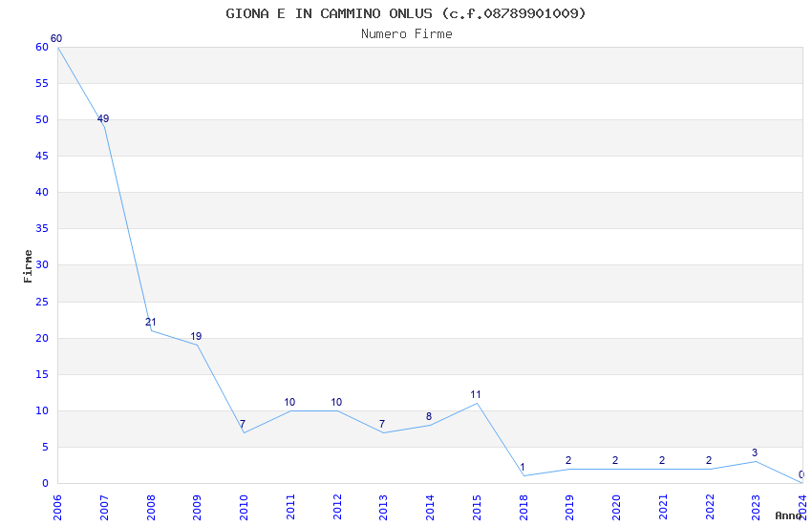Click y-axis tick value 55
812x525 pixels.
[42, 83]
